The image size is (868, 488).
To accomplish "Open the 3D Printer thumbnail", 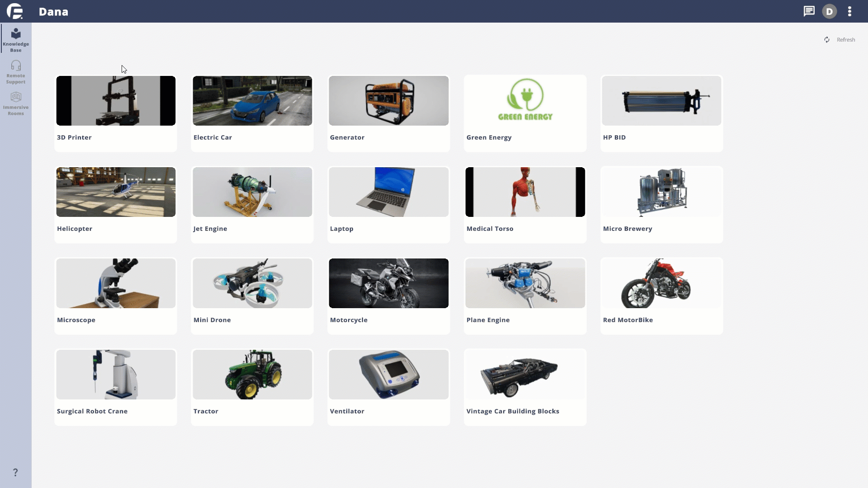I will click(116, 101).
